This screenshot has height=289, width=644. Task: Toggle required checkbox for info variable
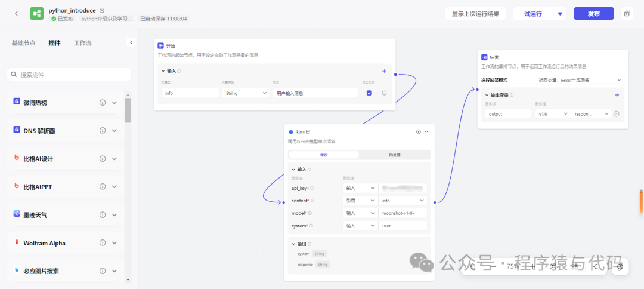click(x=369, y=93)
